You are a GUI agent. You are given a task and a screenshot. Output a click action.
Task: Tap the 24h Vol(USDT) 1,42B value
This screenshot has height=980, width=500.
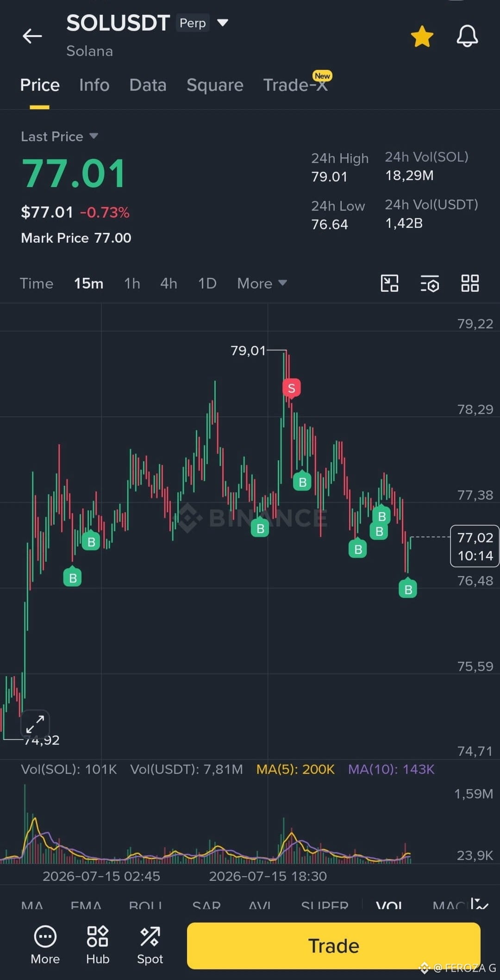(404, 223)
